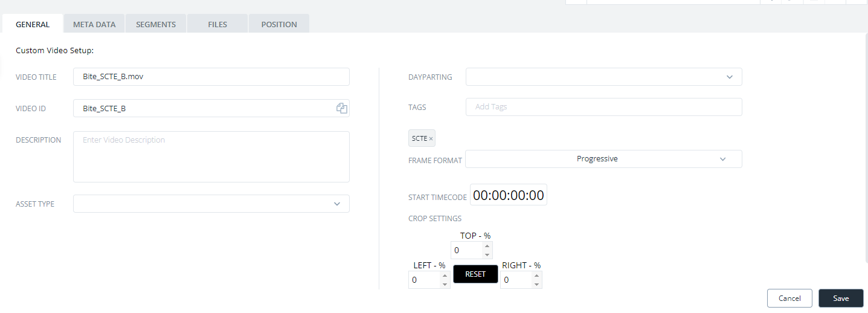Expand the Dayparting dropdown
868x313 pixels.
click(x=603, y=77)
